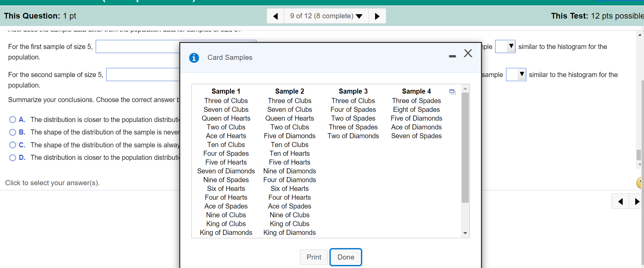The height and width of the screenshot is (268, 644).
Task: Select answer option D
Action: tap(13, 157)
